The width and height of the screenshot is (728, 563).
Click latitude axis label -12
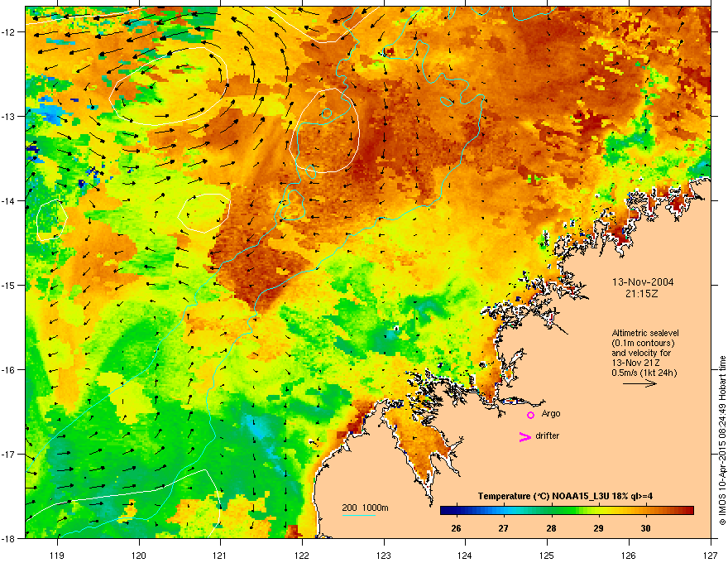[8, 31]
